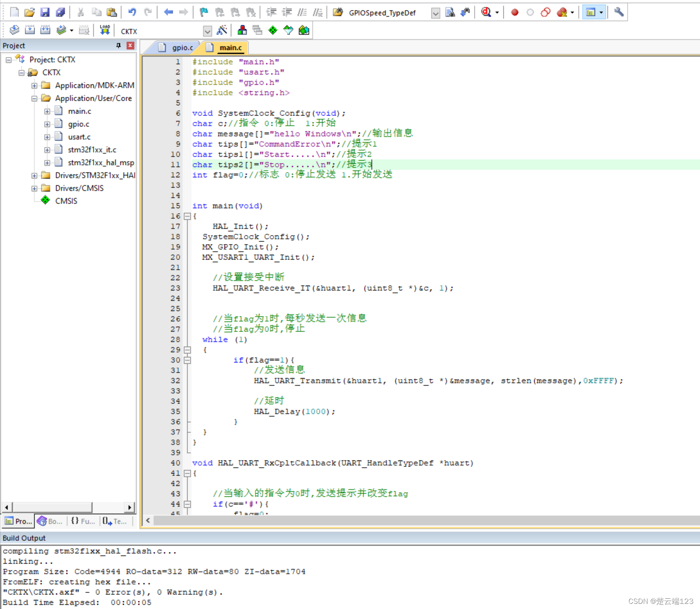Select gpio.c in the project tree

(x=79, y=124)
